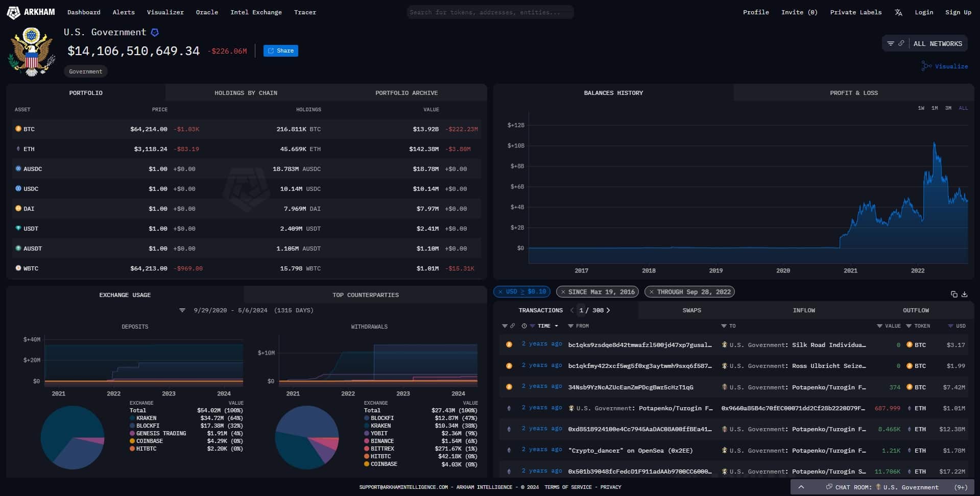Open the U.S. Government seal image
Viewport: 980px width, 496px height.
(32, 52)
